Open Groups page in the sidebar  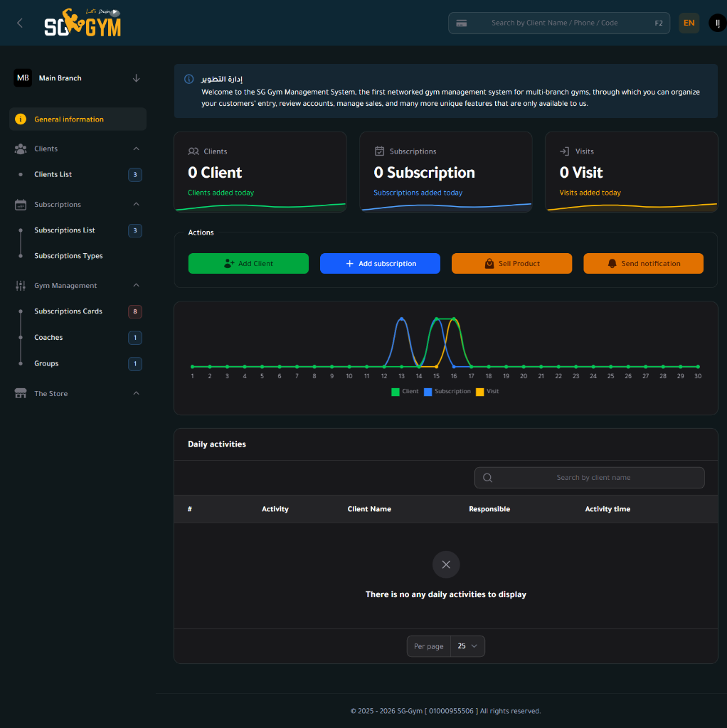(46, 363)
